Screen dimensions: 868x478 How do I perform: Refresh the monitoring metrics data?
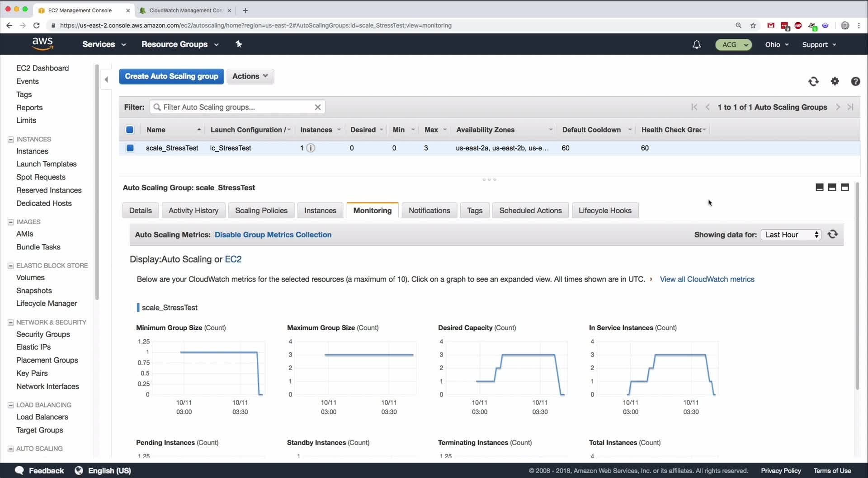coord(833,234)
